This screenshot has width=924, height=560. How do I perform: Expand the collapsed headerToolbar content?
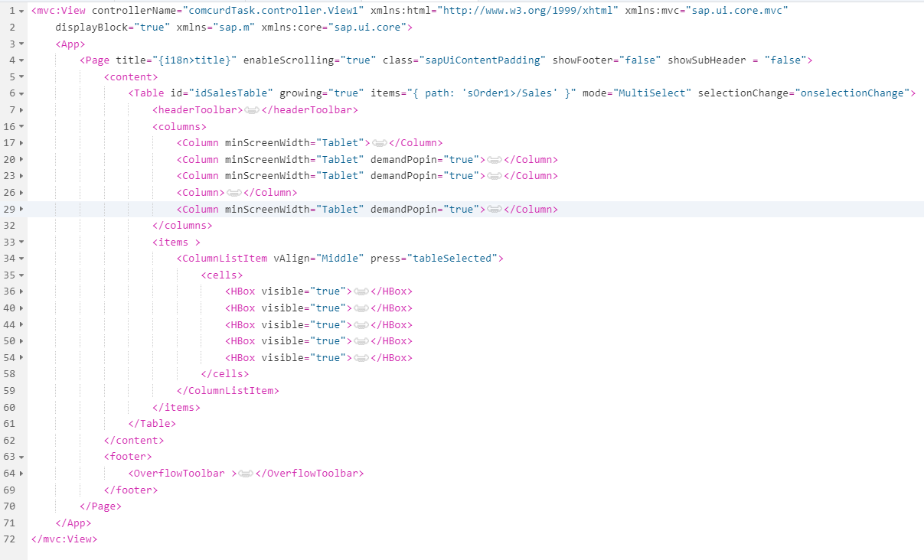(253, 109)
